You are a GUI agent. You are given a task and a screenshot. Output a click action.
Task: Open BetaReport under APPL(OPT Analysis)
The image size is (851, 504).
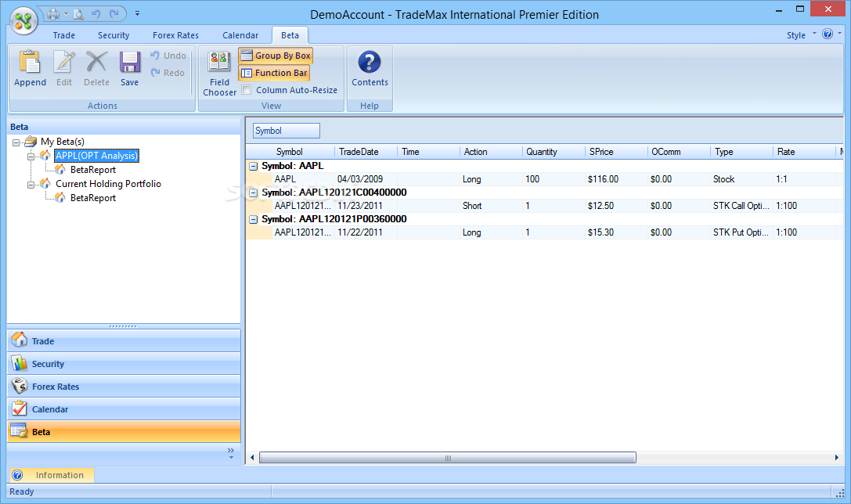click(93, 170)
